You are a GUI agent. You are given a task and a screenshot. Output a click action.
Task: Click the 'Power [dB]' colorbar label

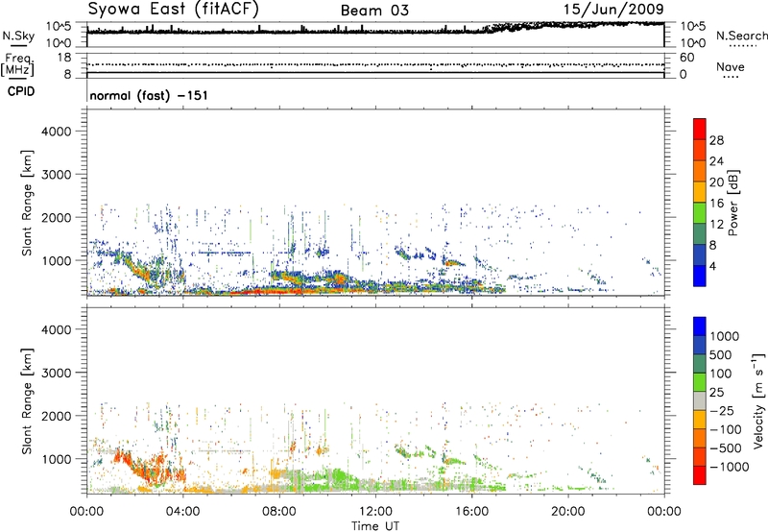732,203
